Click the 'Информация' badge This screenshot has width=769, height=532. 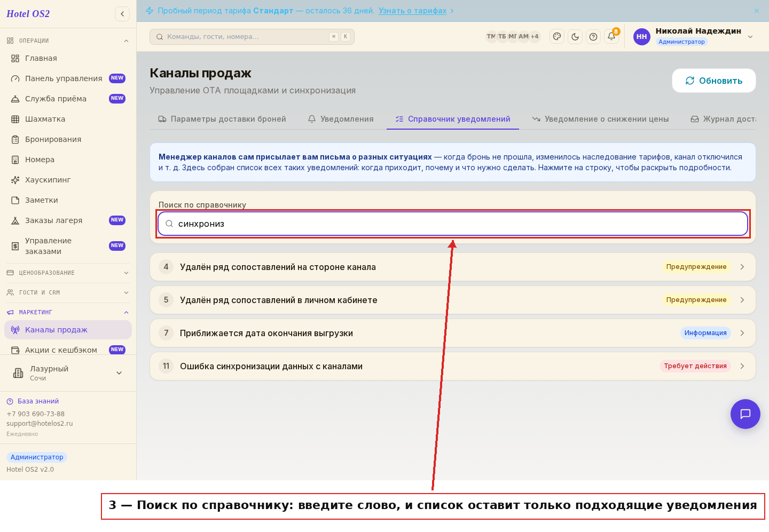point(705,333)
